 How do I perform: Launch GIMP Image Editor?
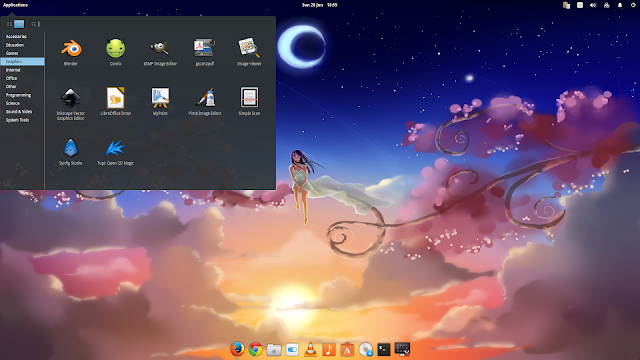point(160,52)
